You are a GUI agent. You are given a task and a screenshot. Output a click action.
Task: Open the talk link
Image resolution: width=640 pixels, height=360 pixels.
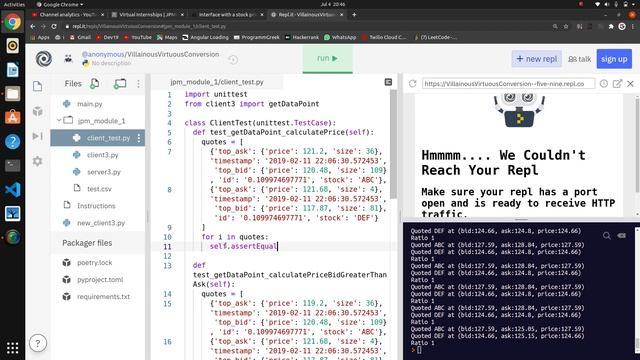tap(580, 59)
